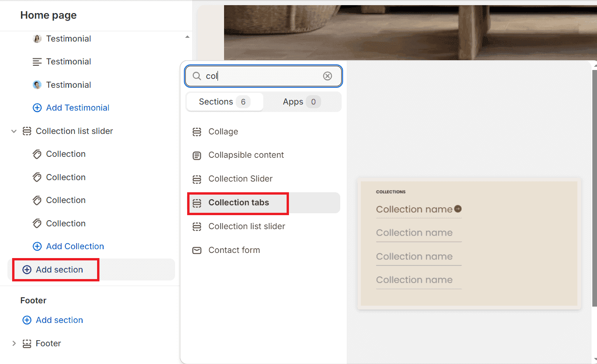Select the first Testimonial block with avatar

(68, 39)
